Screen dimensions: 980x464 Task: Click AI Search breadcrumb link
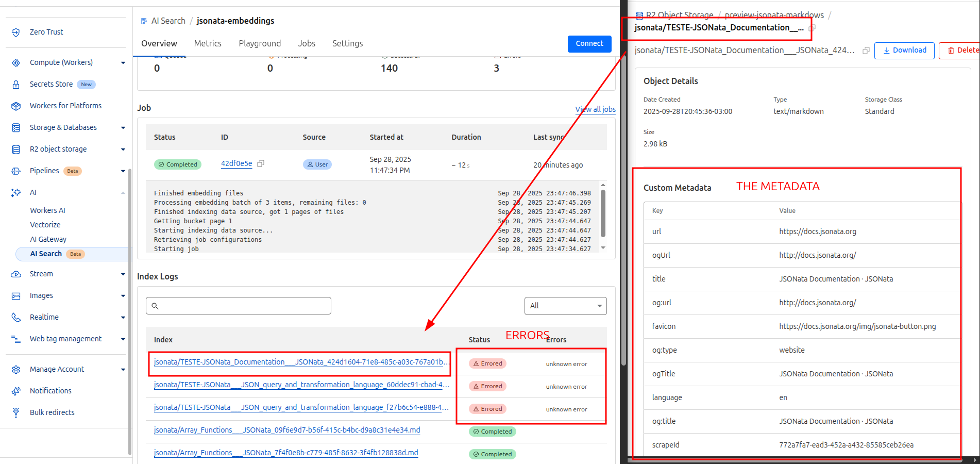point(168,21)
